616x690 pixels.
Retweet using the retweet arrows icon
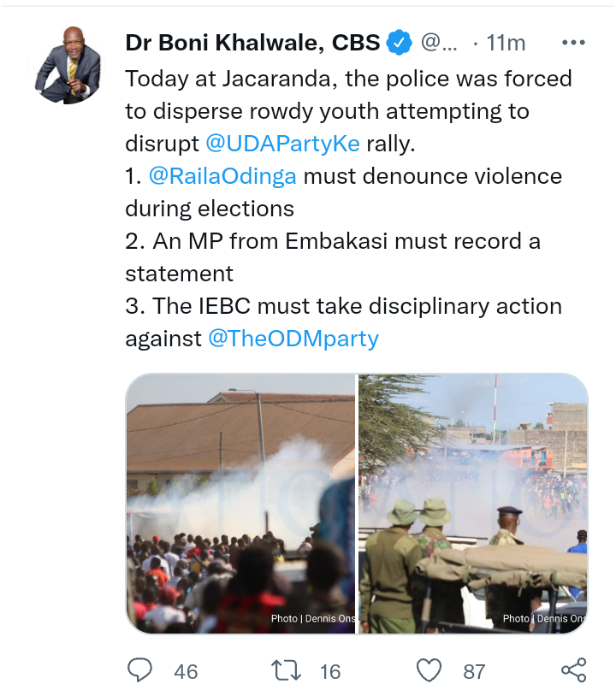(286, 670)
